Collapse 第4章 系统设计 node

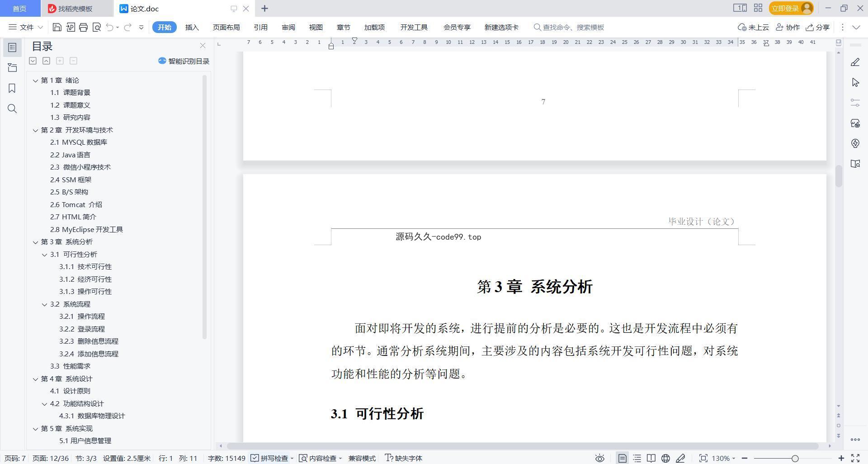[35, 379]
